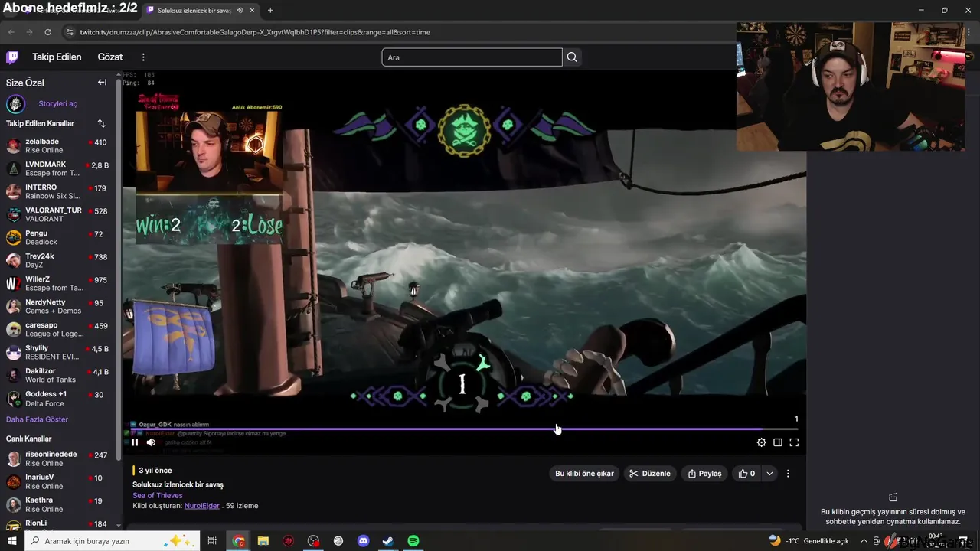Open Spotify from the taskbar
This screenshot has width=980, height=551.
(x=413, y=541)
